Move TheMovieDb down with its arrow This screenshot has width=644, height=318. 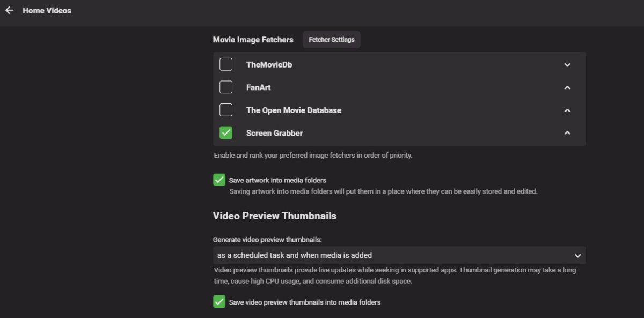567,65
